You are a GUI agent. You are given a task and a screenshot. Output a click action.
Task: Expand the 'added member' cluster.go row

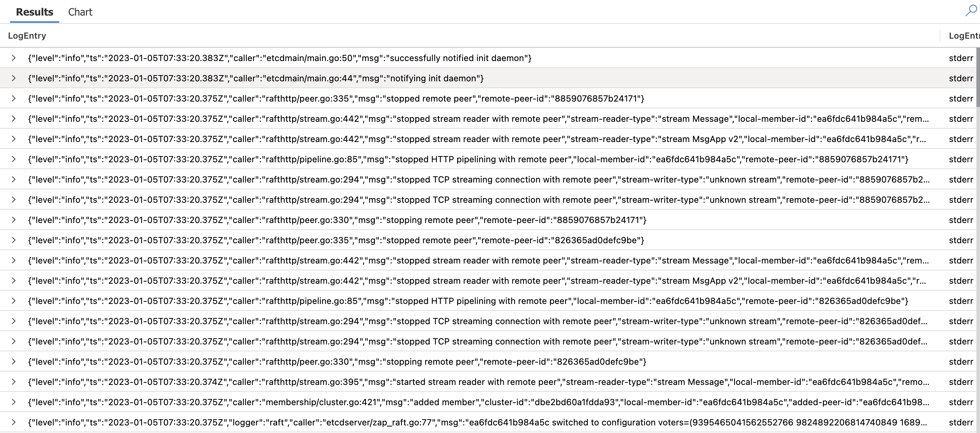pyautogui.click(x=14, y=402)
